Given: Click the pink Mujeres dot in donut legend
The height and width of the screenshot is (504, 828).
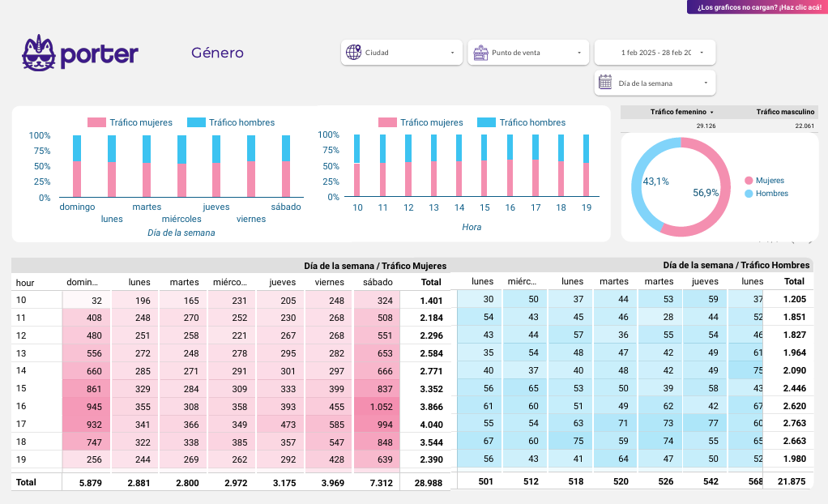Looking at the screenshot, I should 749,181.
